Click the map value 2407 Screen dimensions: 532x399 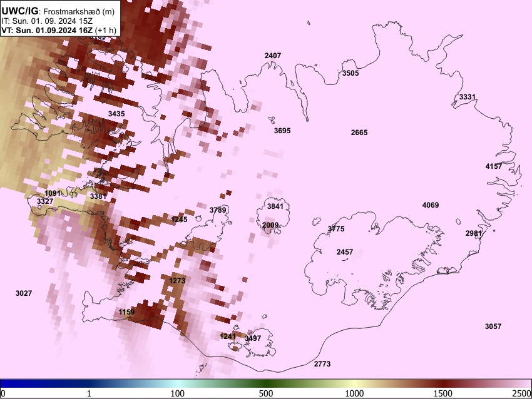click(273, 55)
